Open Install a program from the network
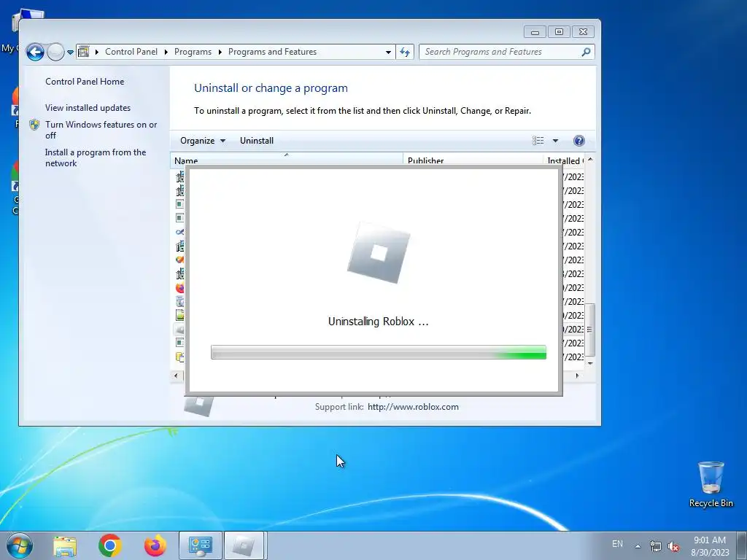This screenshot has width=747, height=560. pos(96,157)
